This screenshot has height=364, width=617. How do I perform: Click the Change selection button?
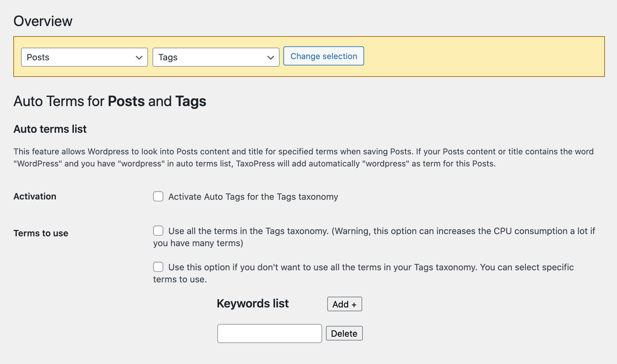point(323,56)
